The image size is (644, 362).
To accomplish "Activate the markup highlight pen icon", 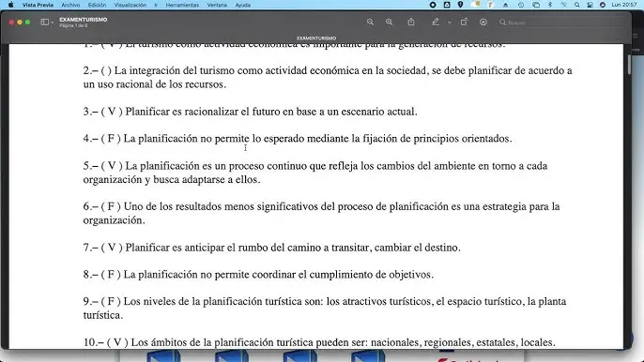I will (x=436, y=23).
